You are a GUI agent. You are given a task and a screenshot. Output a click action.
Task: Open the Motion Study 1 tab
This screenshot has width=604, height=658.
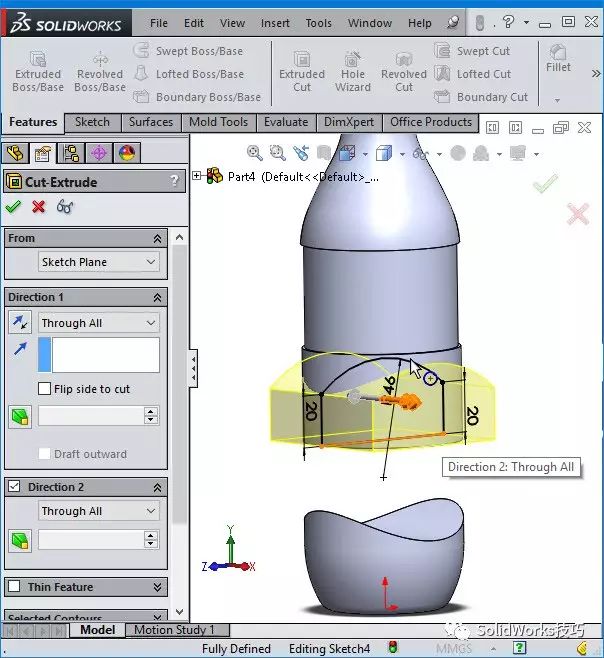click(177, 630)
